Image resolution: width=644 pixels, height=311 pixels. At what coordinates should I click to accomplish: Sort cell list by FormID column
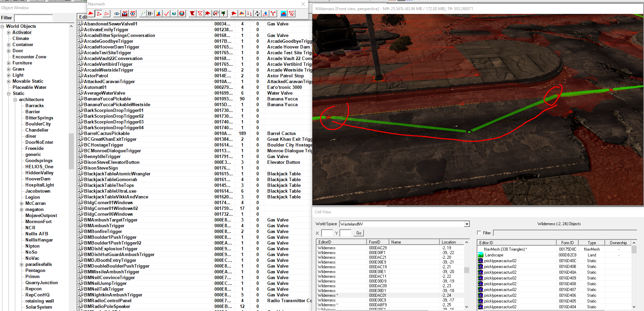click(378, 242)
